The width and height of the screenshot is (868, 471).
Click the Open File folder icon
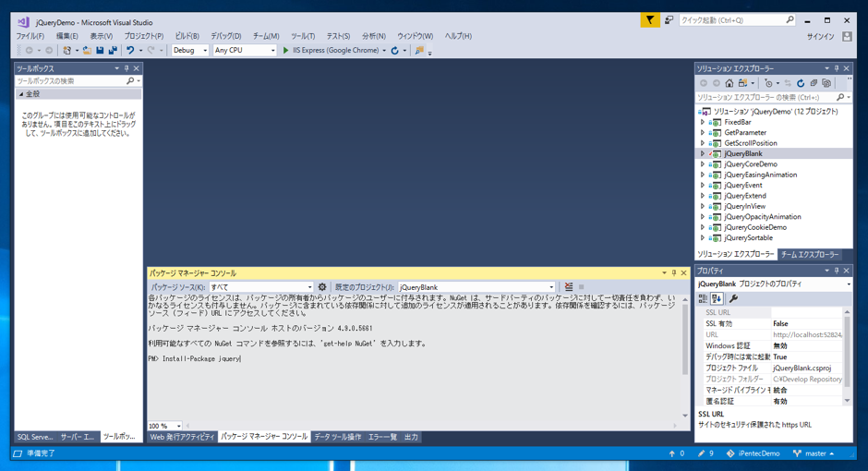[87, 51]
